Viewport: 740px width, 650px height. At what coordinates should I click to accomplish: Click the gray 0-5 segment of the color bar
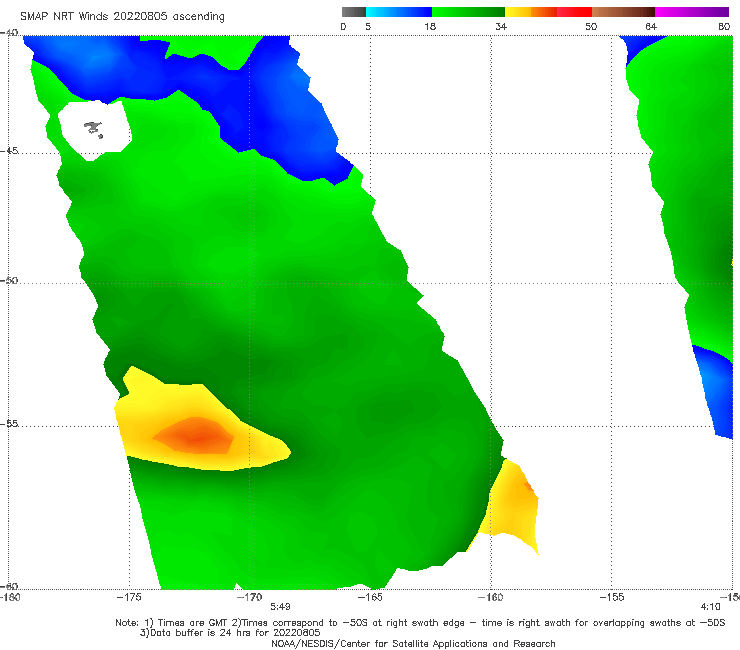[x=354, y=12]
